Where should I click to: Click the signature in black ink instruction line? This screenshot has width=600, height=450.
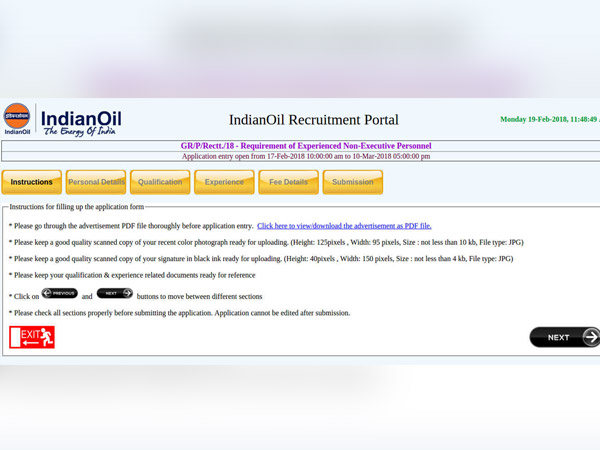[261, 259]
